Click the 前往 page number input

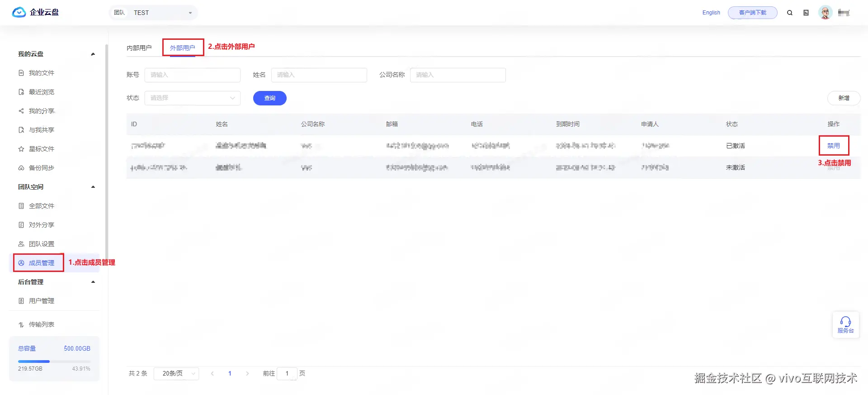[x=287, y=374]
